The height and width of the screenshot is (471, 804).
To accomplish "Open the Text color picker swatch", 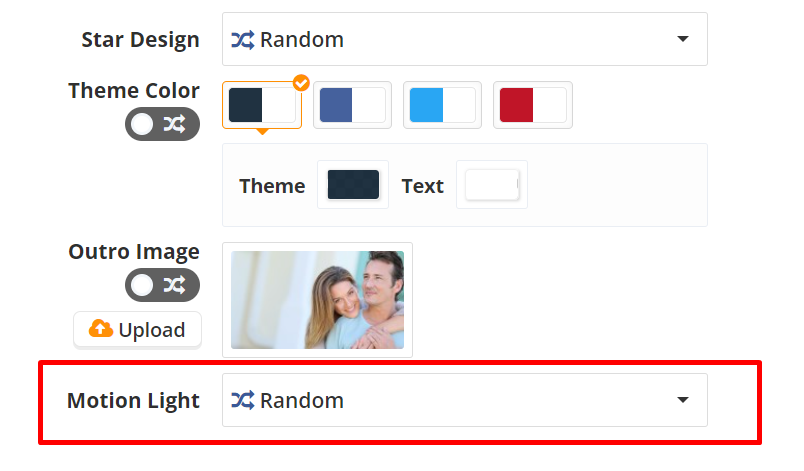I will click(492, 185).
